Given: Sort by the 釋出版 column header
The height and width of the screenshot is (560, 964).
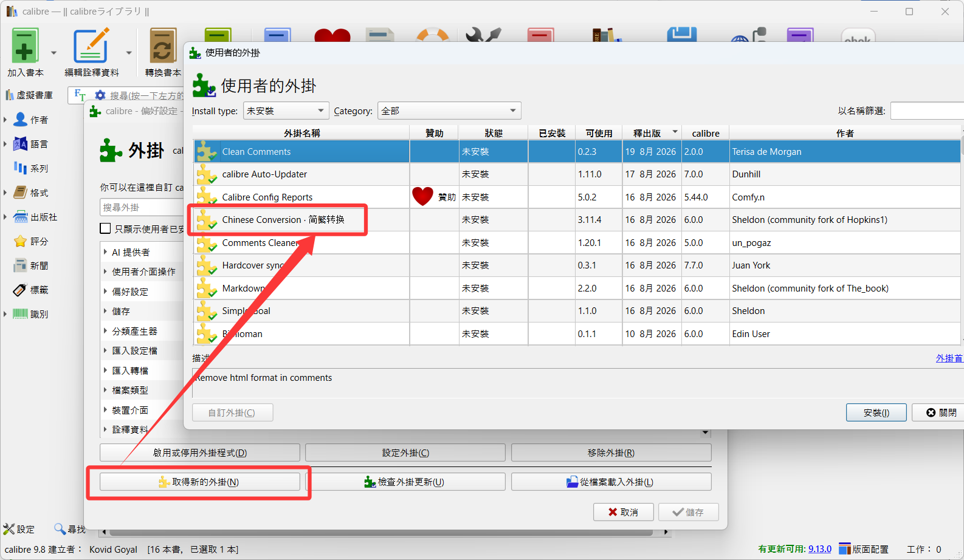Looking at the screenshot, I should coord(652,133).
